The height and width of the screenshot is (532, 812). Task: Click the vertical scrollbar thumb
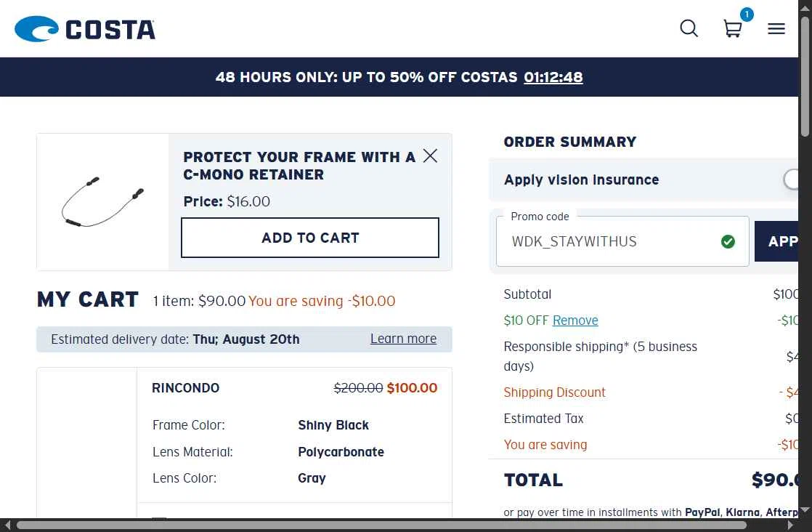point(805,77)
